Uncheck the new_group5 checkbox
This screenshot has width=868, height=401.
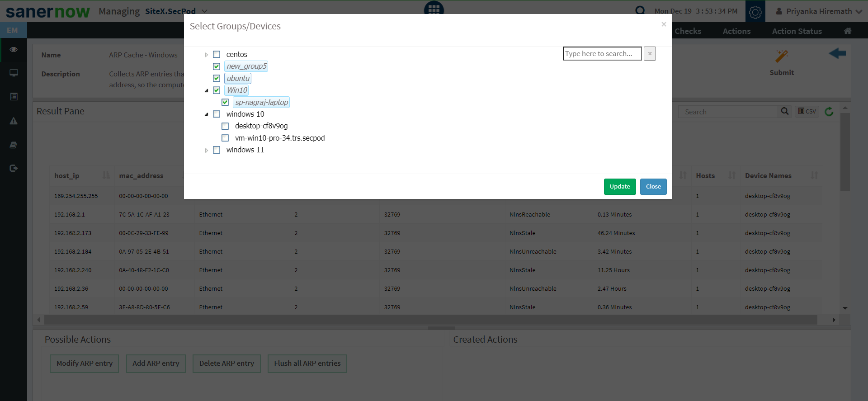(x=217, y=66)
